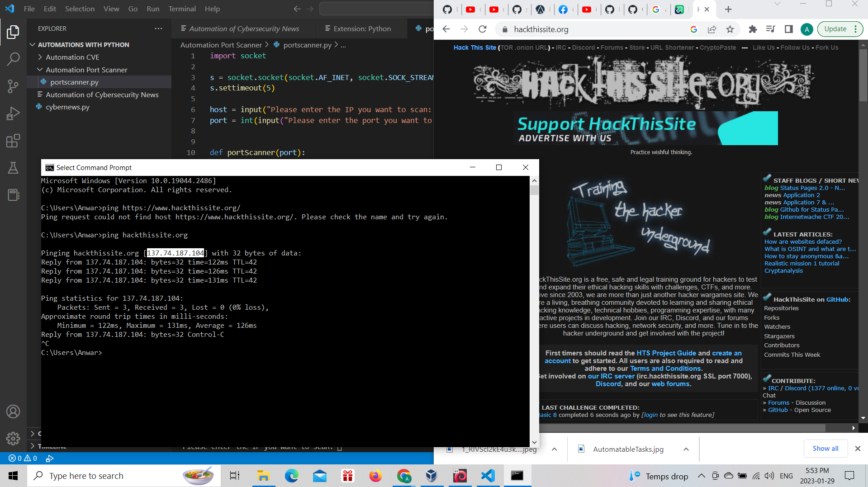Close the downloads bar
Viewport: 868px width, 487px height.
pos(858,449)
